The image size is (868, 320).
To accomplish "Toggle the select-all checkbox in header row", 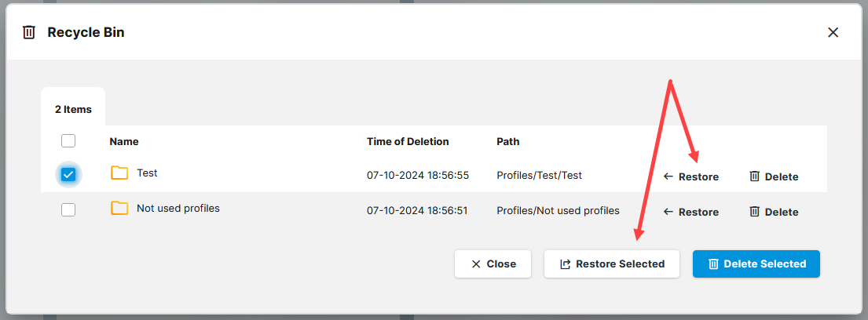I will point(68,141).
